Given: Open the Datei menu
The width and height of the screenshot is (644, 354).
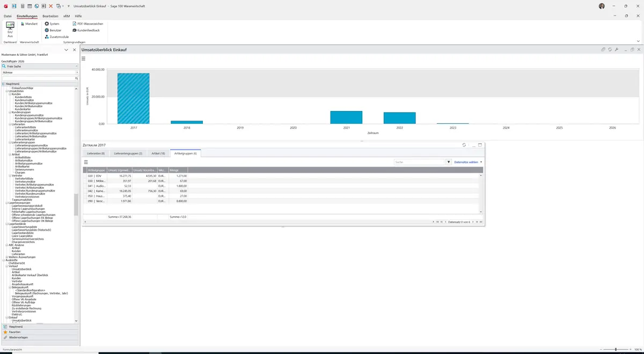Looking at the screenshot, I should coord(8,16).
